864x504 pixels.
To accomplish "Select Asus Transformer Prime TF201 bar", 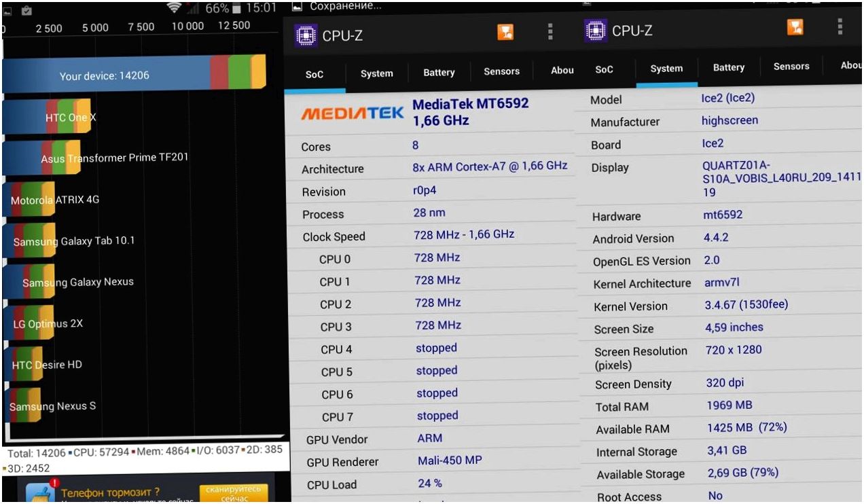I will pyautogui.click(x=41, y=158).
